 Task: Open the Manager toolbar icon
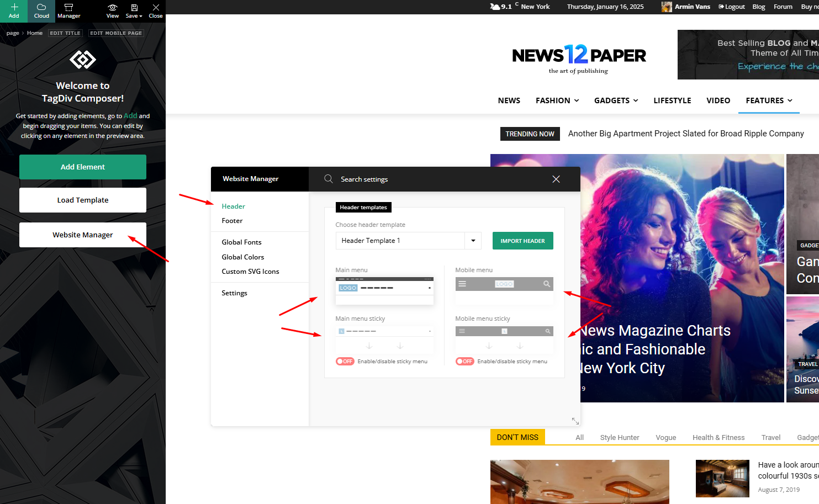(68, 10)
